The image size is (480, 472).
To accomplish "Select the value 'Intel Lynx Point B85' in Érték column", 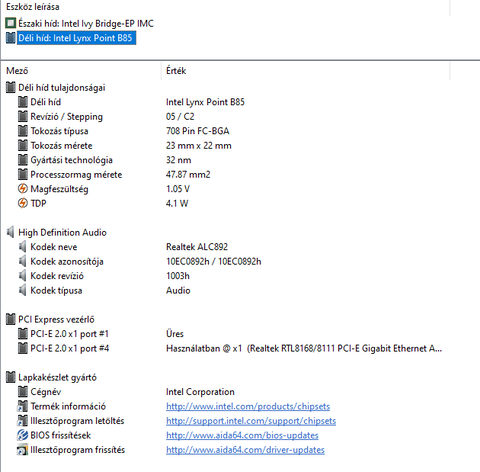I will tap(205, 102).
